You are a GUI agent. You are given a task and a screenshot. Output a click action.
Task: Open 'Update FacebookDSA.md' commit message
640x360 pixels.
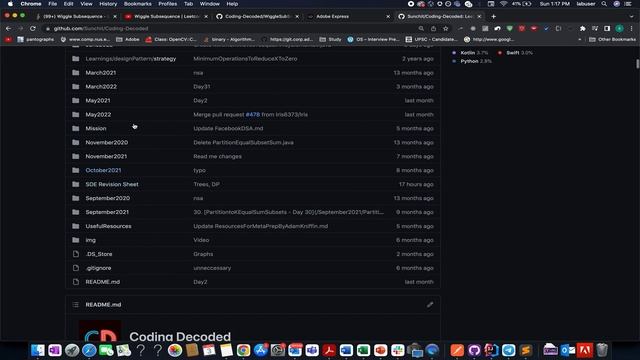coord(228,128)
